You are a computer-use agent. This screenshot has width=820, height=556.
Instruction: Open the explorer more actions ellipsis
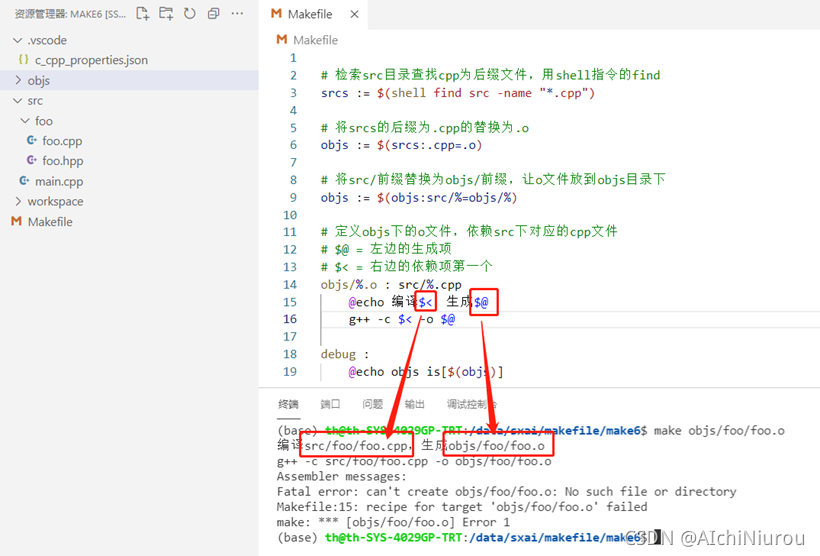(x=237, y=14)
